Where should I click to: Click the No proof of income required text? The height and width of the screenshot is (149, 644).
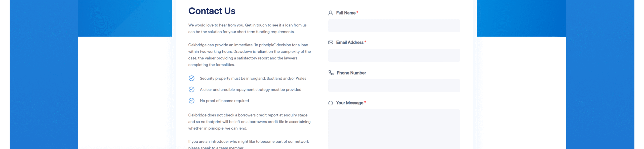[224, 101]
